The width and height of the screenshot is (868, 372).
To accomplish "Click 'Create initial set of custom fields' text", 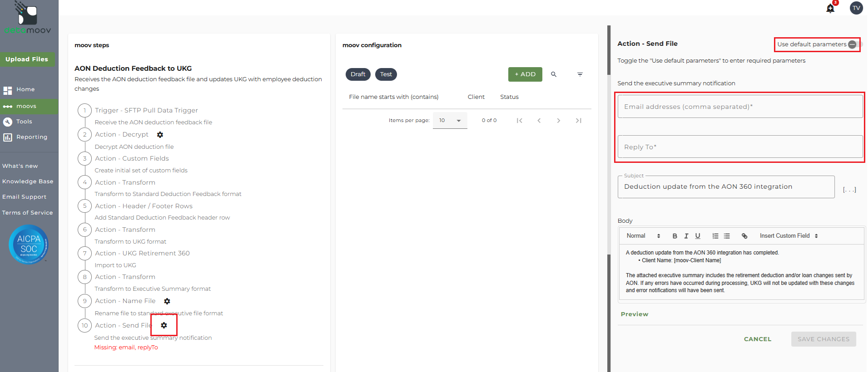I will pyautogui.click(x=141, y=171).
